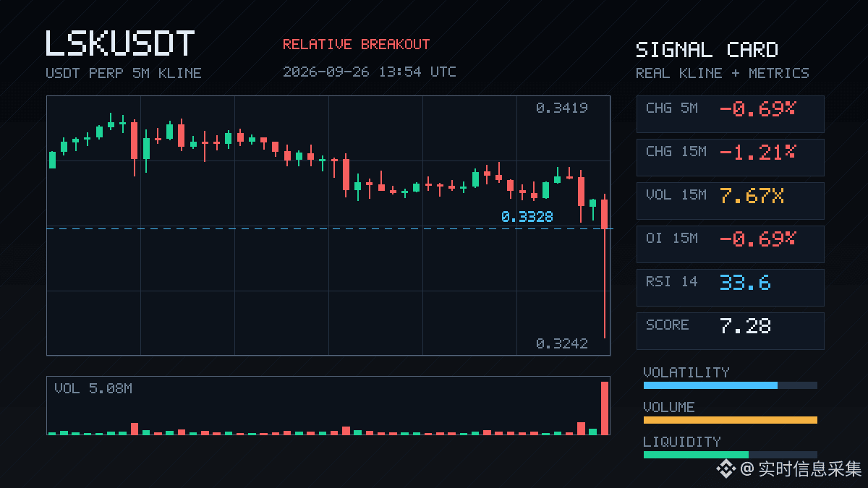868x488 pixels.
Task: Click the CHG 15M metric card
Action: point(730,157)
